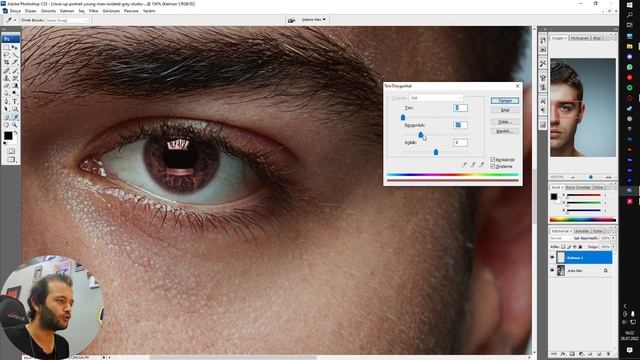Click the Navigator zoom slider handle
640x360 pixels.
pyautogui.click(x=591, y=177)
